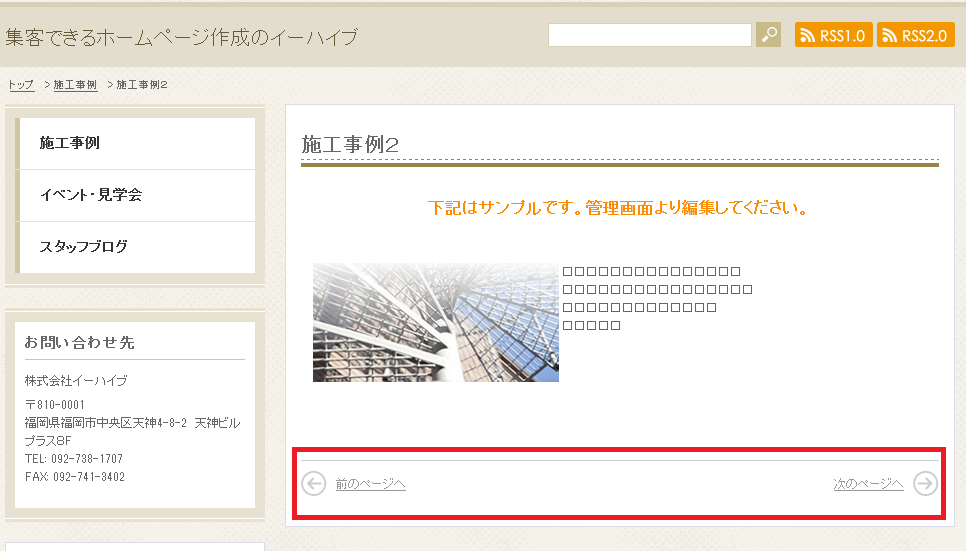
Task: Focus the search text field
Action: [649, 35]
